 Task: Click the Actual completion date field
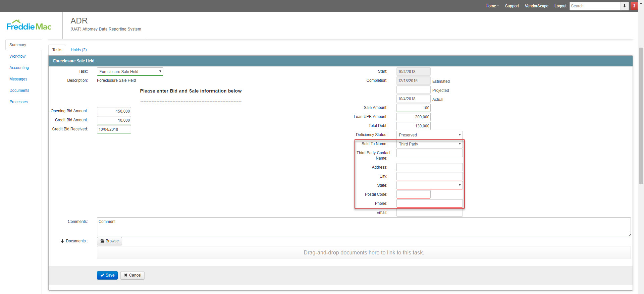coord(414,99)
